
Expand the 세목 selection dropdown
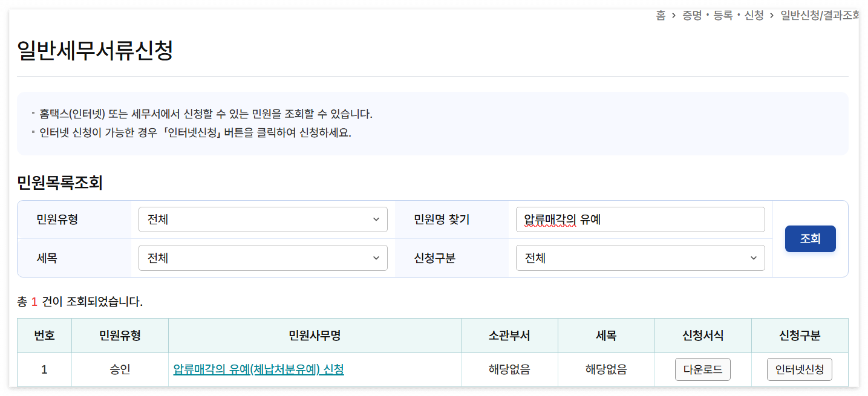pyautogui.click(x=263, y=258)
